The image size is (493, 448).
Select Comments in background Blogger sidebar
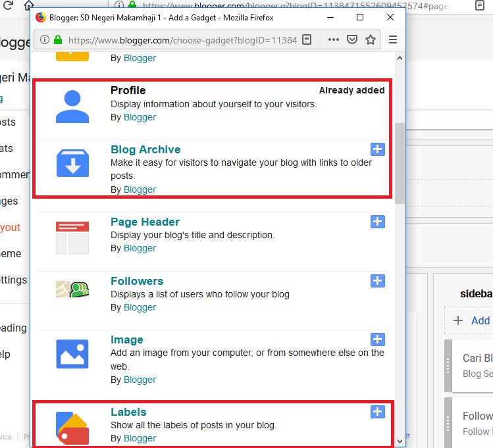point(14,175)
